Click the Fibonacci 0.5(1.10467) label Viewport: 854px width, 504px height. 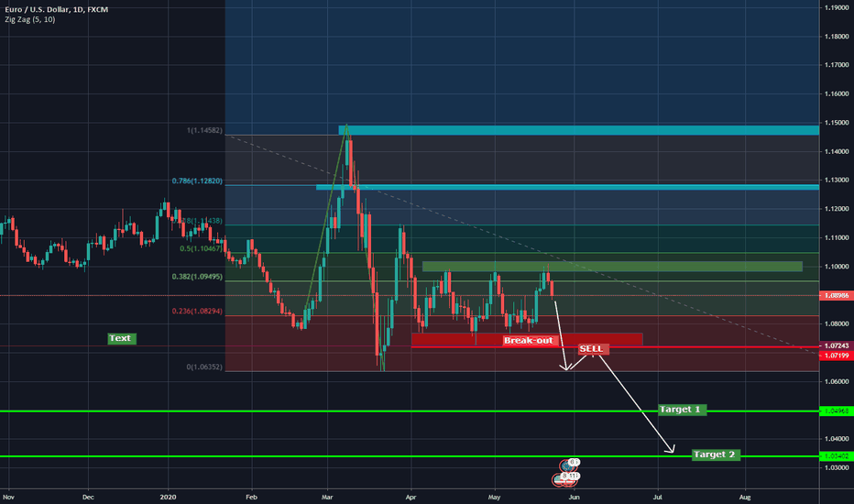pyautogui.click(x=201, y=248)
